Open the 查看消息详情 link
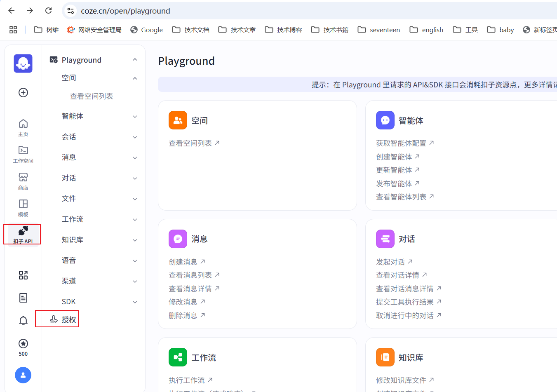 pos(194,289)
